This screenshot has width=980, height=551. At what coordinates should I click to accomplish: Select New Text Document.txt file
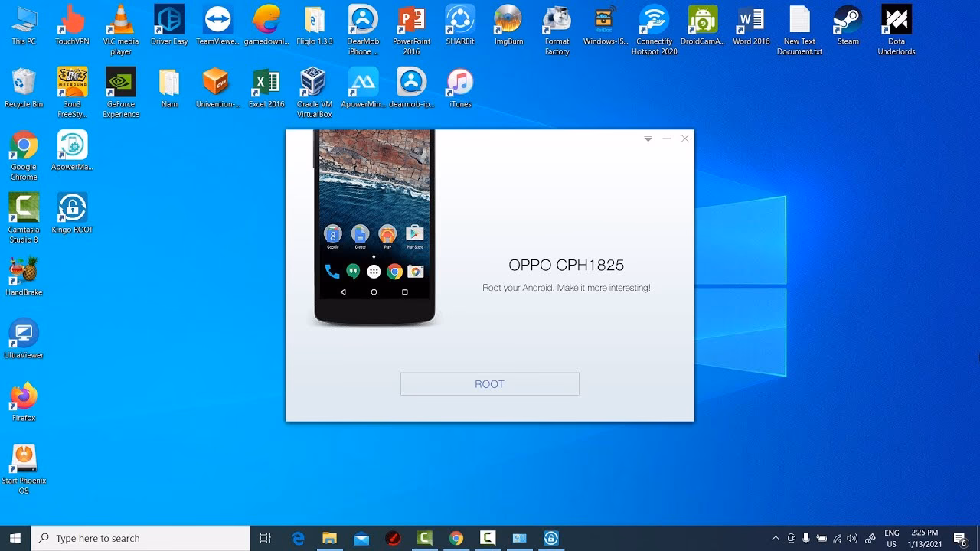[799, 31]
